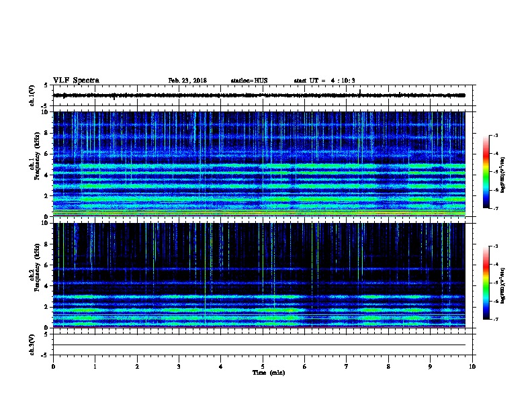Select the ch.1 spectrogram color scale bar

click(x=486, y=172)
